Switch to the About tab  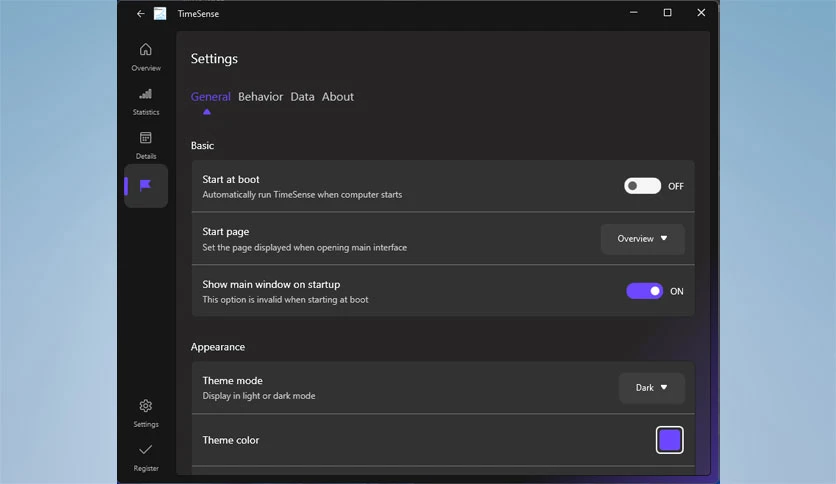pyautogui.click(x=337, y=96)
